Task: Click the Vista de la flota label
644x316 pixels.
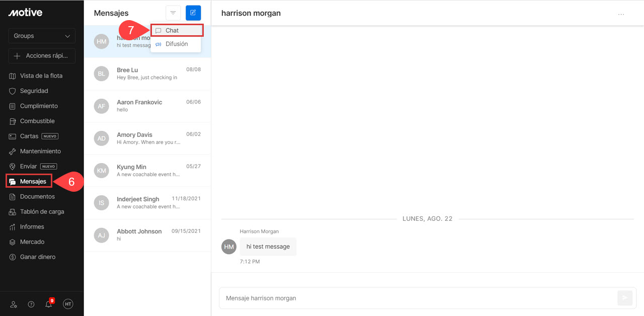Action: click(x=41, y=76)
